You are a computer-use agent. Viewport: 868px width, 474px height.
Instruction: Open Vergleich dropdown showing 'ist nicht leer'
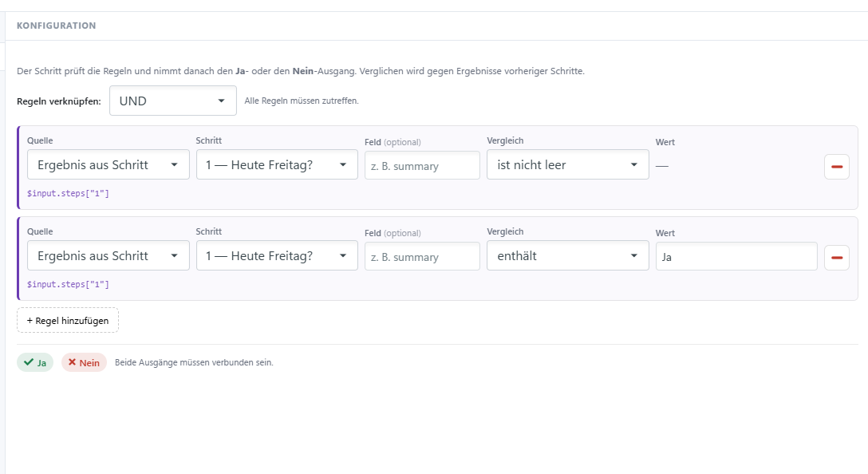pos(567,164)
